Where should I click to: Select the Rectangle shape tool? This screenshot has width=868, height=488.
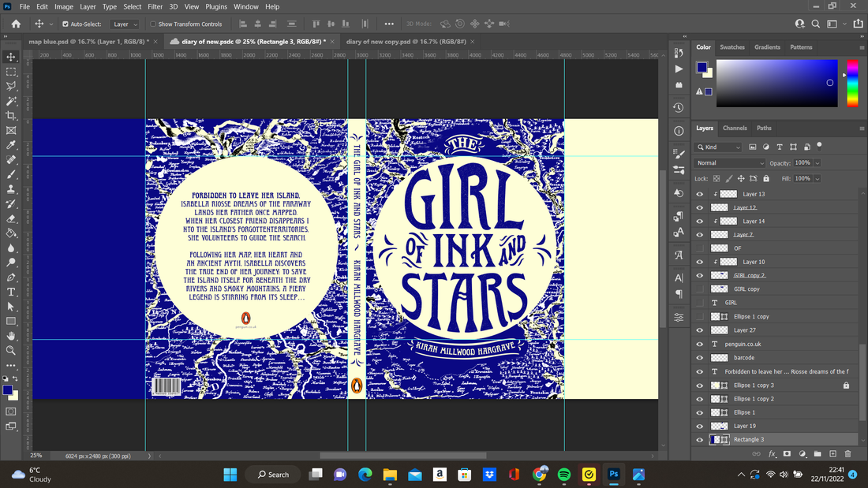pyautogui.click(x=11, y=321)
